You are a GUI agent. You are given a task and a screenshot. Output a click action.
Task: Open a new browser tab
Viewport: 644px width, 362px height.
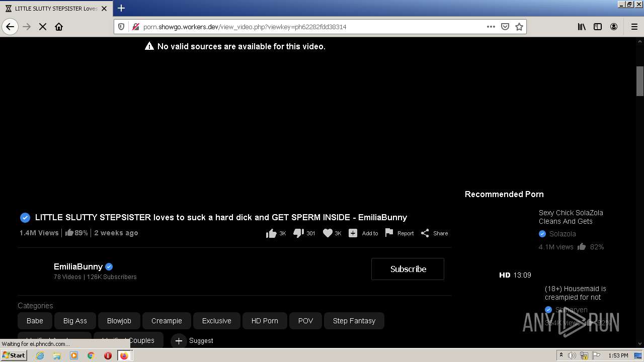tap(121, 8)
